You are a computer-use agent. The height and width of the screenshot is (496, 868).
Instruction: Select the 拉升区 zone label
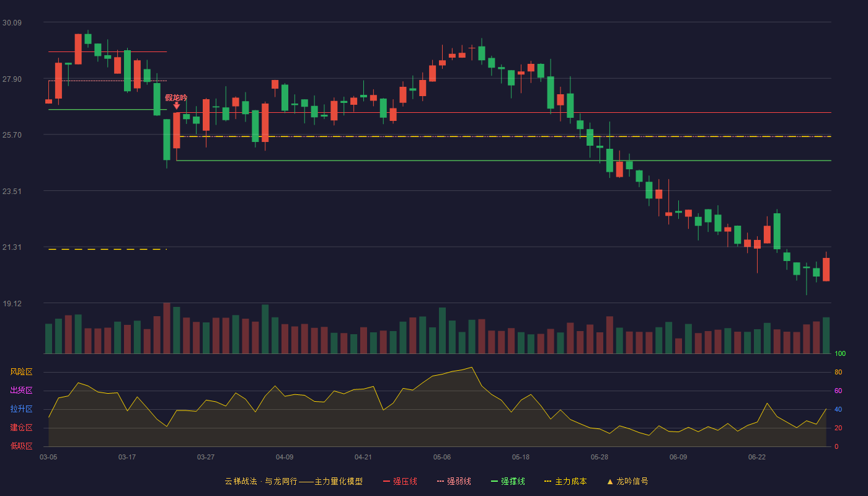point(21,409)
